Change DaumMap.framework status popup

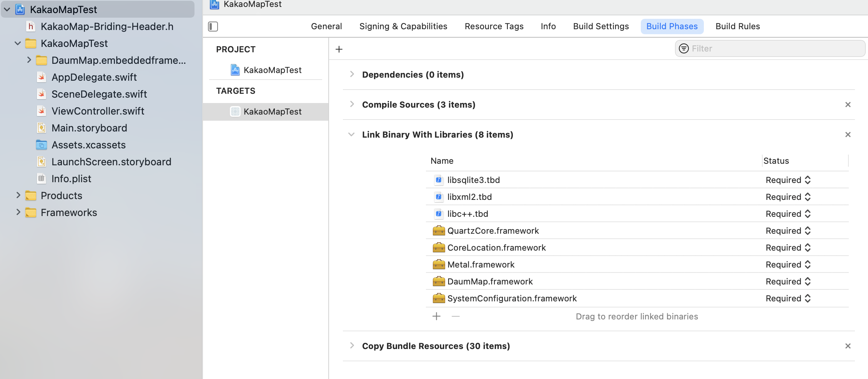[x=788, y=281]
